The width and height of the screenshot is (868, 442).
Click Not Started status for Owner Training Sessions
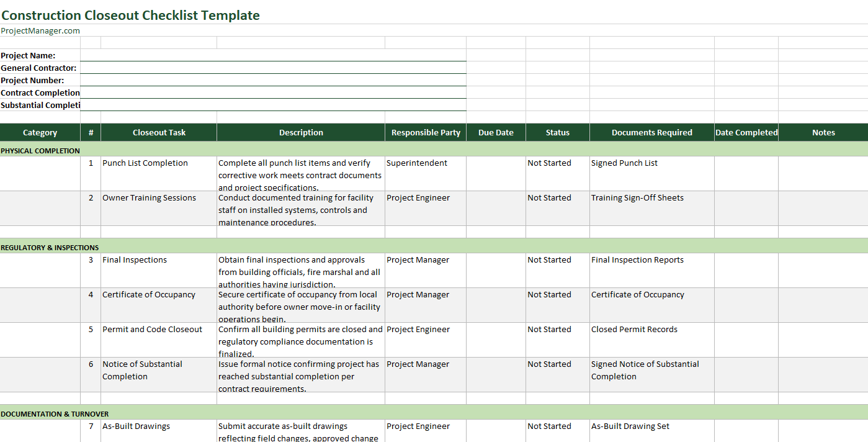pos(558,208)
